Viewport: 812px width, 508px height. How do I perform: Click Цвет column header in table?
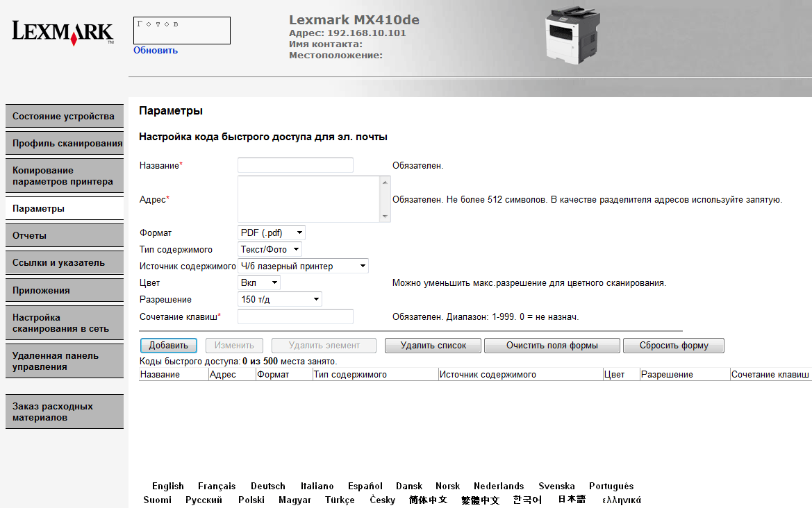[614, 375]
